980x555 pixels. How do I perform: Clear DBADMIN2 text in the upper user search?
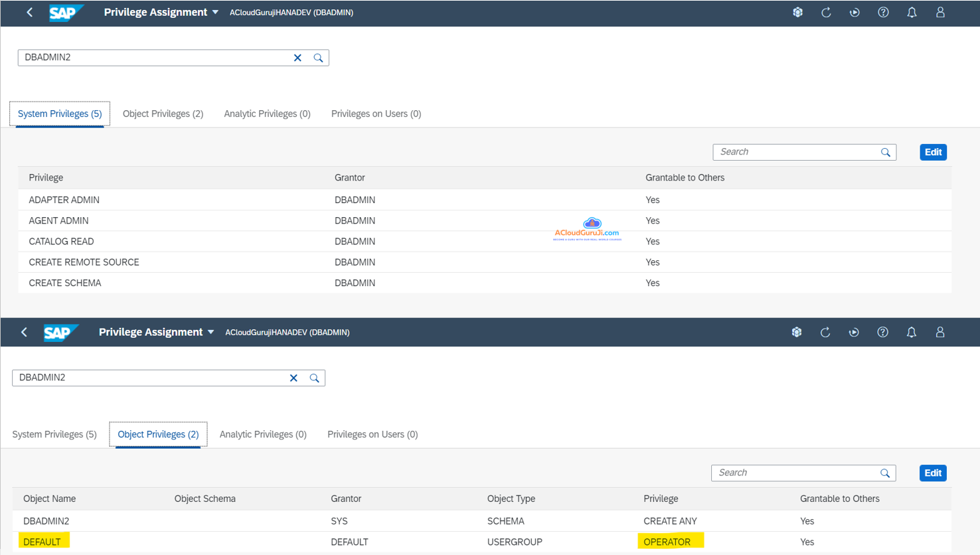(297, 58)
